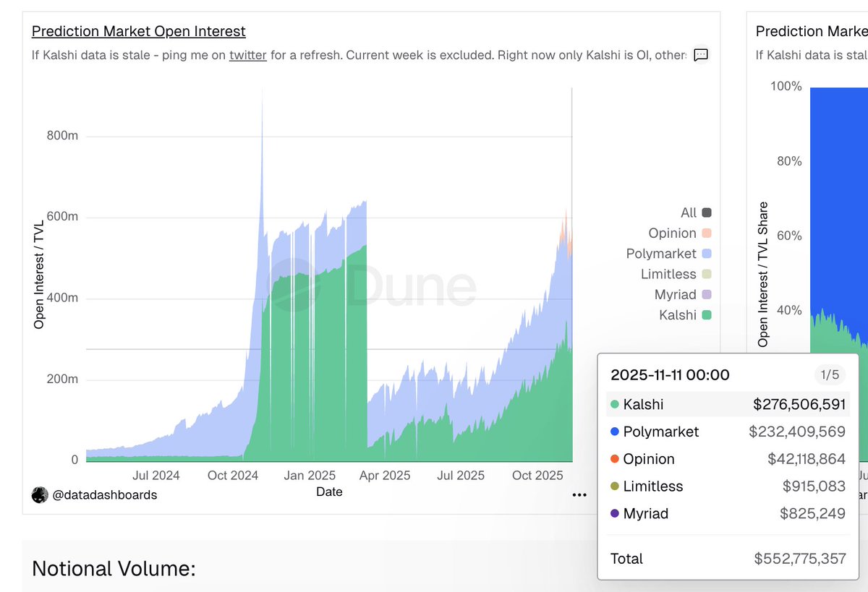Click the Opinion value $42,118,864
Screen dimensions: 868x592
click(807, 459)
